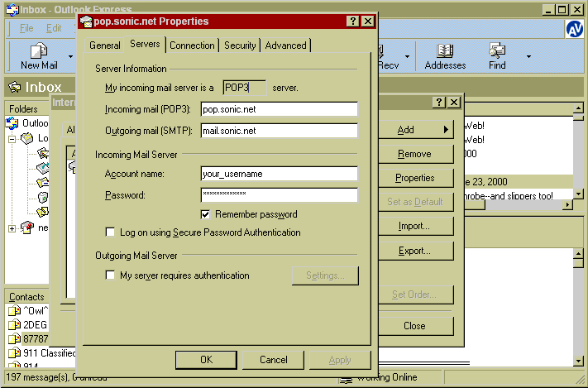Click the help question mark in Properties title bar
Screen dimensions: 588x388
[352, 22]
